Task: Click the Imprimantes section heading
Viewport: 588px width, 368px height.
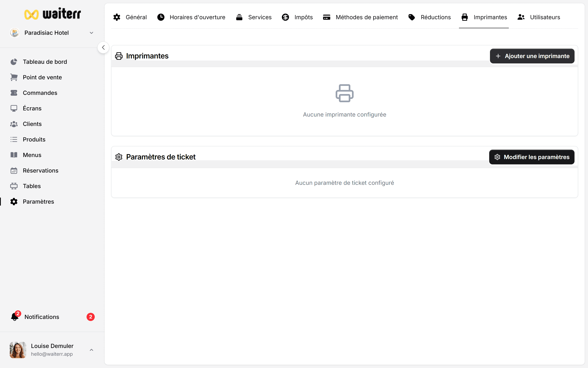Action: 147,56
